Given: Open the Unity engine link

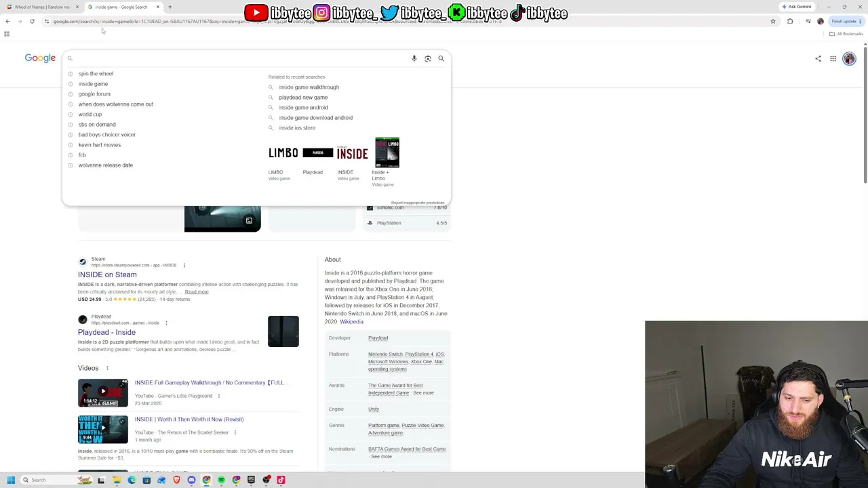Looking at the screenshot, I should pos(374,409).
